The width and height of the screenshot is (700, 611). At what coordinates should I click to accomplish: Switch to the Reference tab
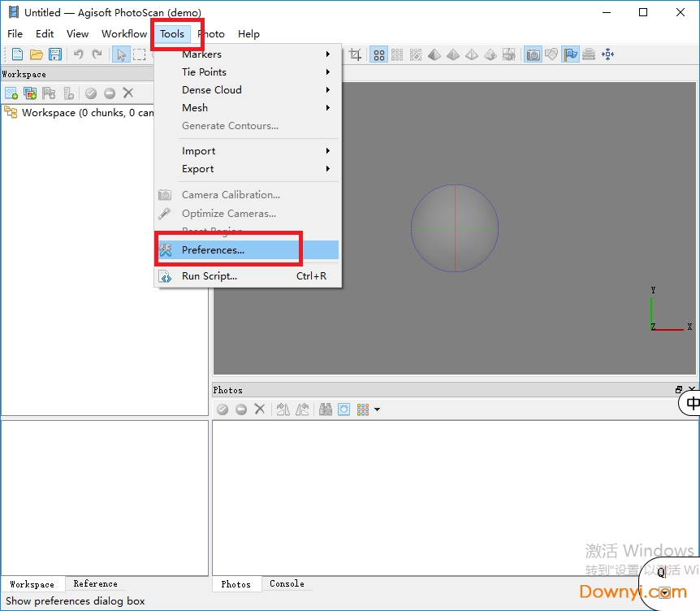[x=95, y=583]
